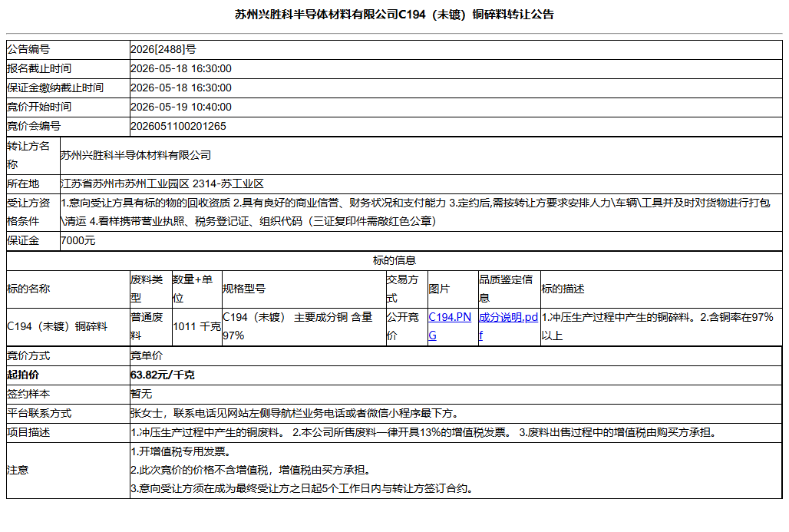The image size is (789, 532).
Task: Open the 成分说明.pdf link
Action: point(508,326)
